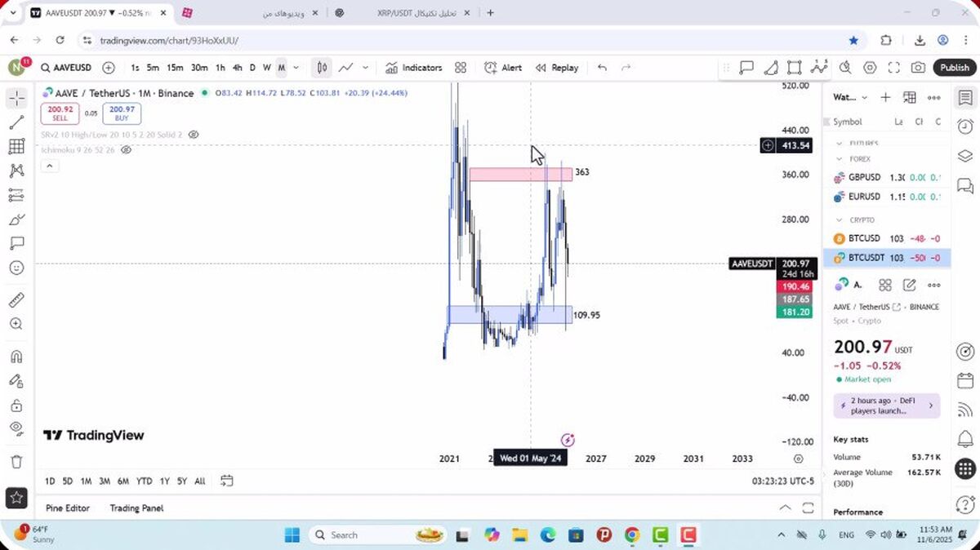
Task: Enter fullscreen mode
Action: (894, 68)
